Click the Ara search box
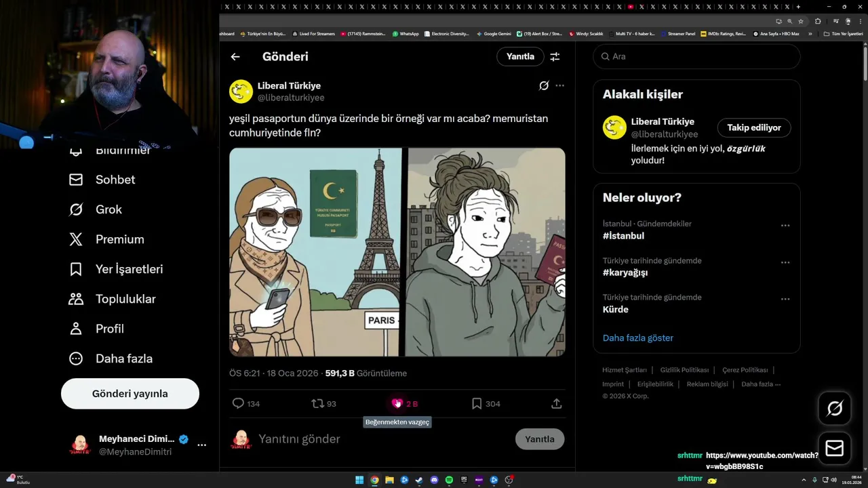The image size is (868, 488). click(x=696, y=56)
